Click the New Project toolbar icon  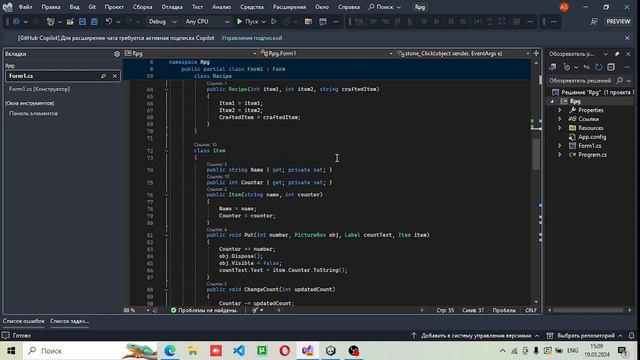[51, 22]
